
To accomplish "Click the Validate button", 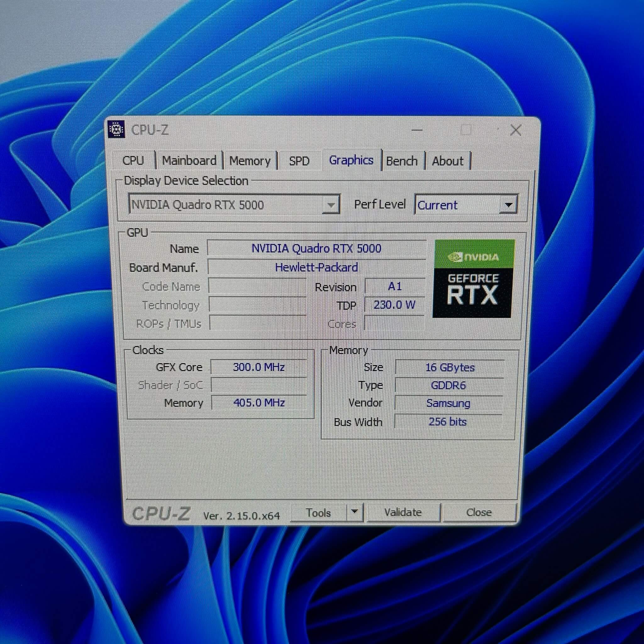I will tap(403, 512).
